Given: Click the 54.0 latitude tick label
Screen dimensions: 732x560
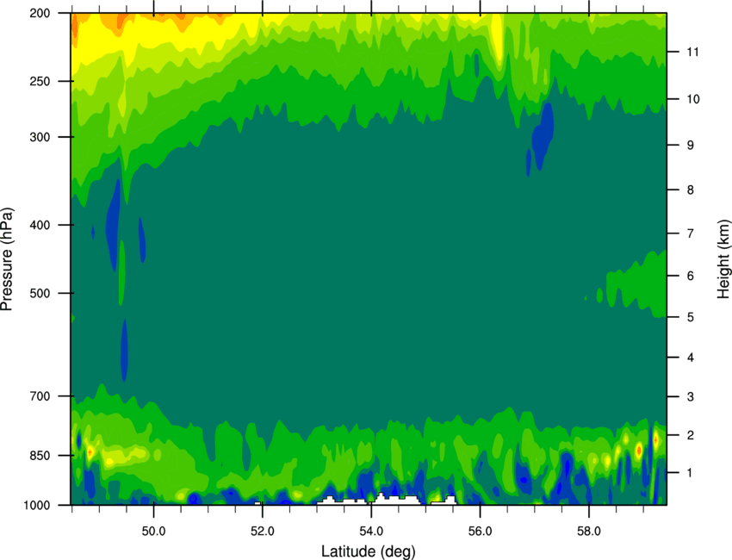Looking at the screenshot, I should (x=372, y=532).
